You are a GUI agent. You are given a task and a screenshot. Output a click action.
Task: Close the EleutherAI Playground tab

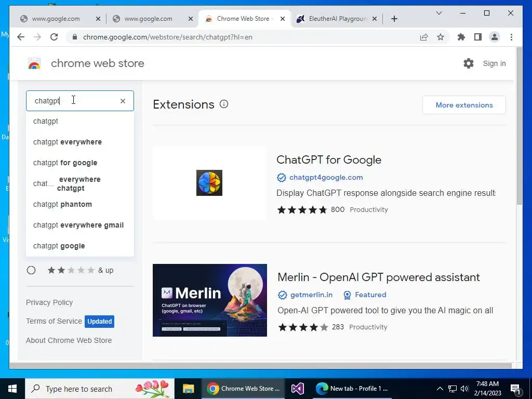374,19
